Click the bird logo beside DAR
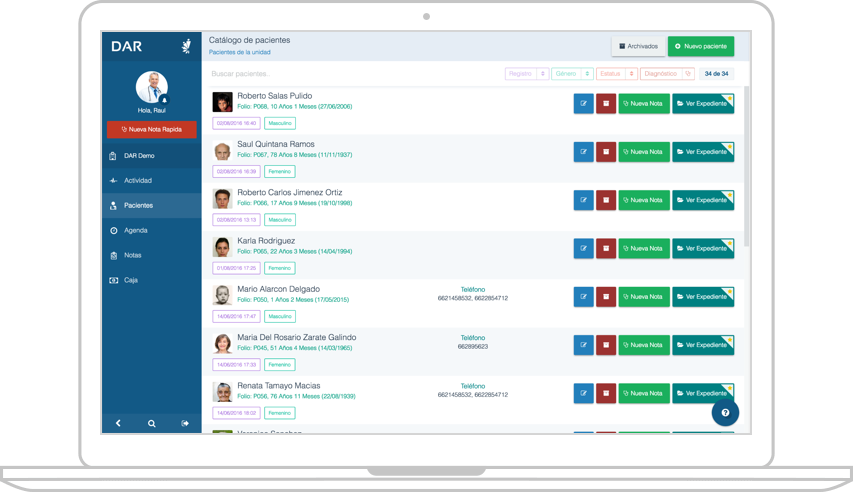This screenshot has width=853, height=492. pos(185,46)
